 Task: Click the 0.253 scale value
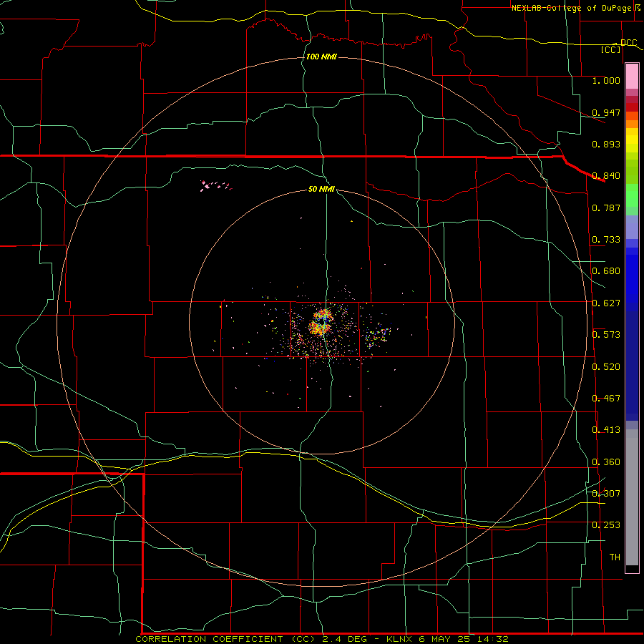pos(606,525)
